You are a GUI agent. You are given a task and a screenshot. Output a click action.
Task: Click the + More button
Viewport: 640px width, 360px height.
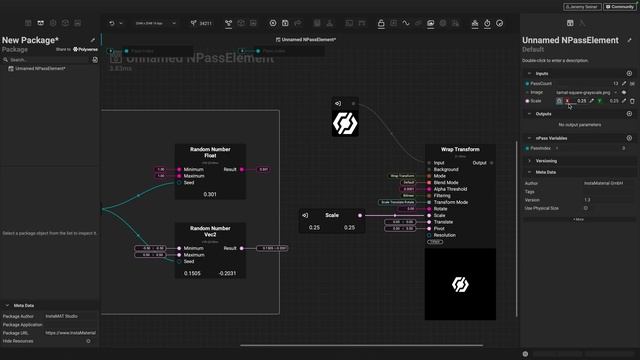click(579, 220)
